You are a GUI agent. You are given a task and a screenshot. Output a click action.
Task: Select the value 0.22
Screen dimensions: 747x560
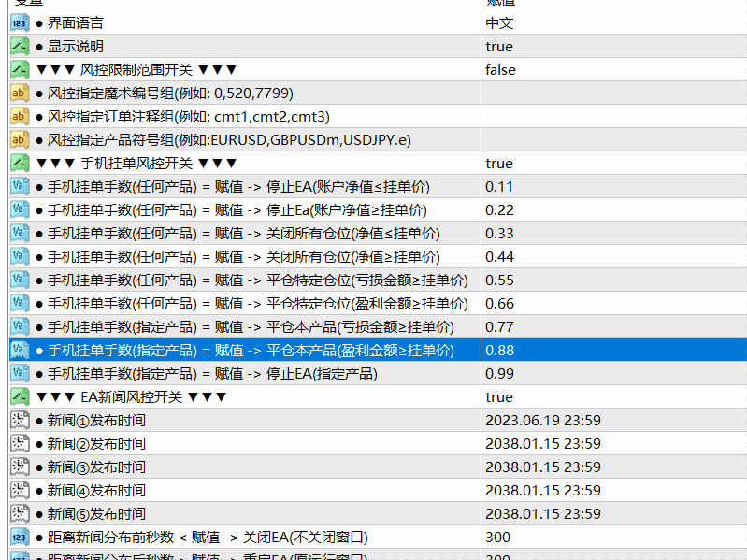point(499,209)
